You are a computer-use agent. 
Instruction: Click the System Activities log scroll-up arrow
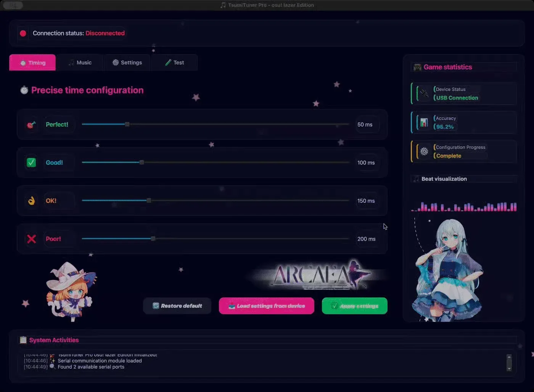tap(509, 357)
